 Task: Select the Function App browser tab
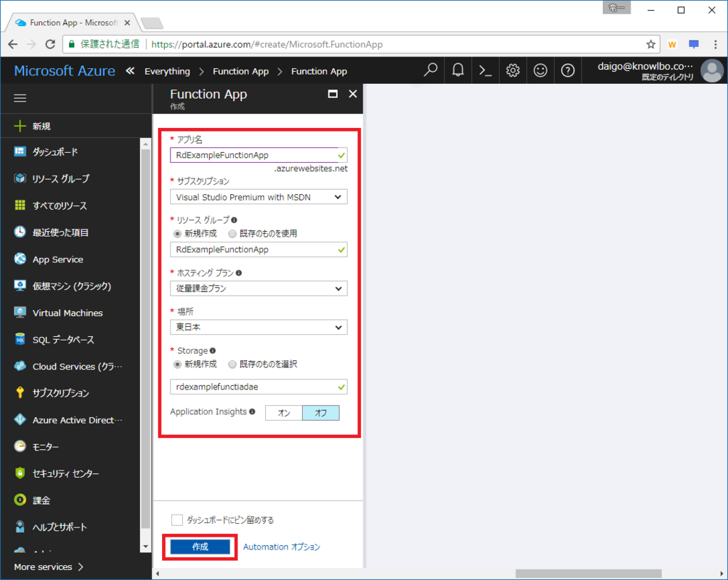click(x=68, y=22)
